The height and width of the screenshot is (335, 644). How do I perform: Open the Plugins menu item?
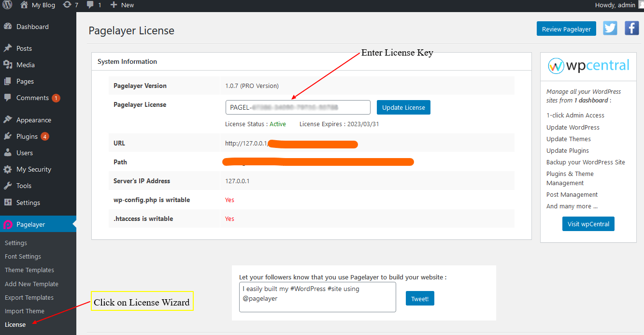[27, 136]
